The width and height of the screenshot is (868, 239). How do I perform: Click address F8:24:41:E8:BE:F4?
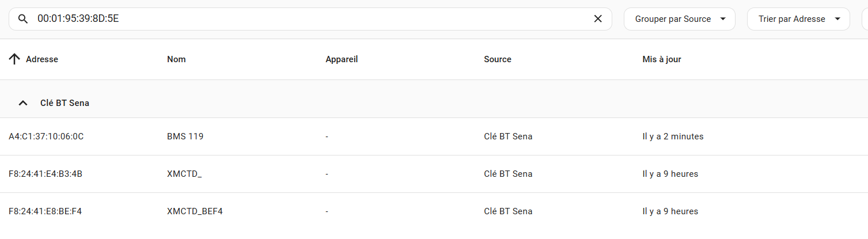[x=45, y=211]
